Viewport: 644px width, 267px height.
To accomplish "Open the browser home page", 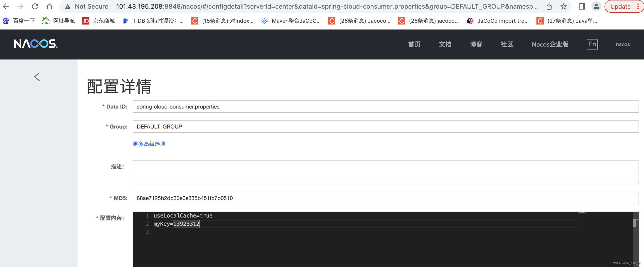I will point(49,6).
